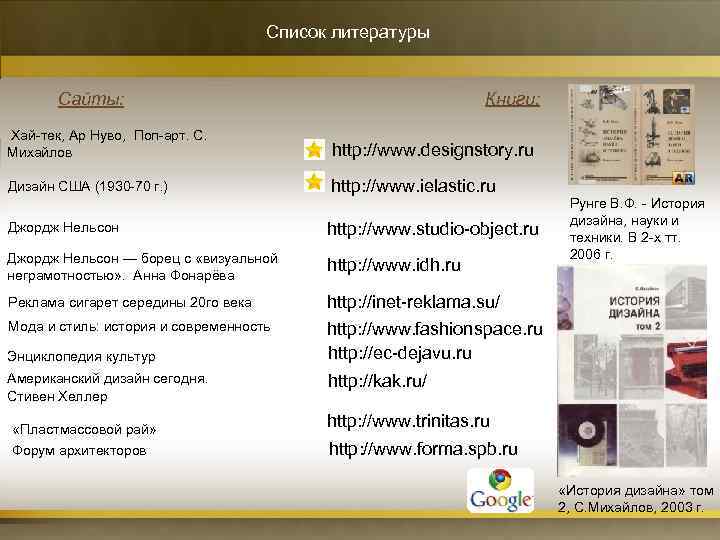The width and height of the screenshot is (720, 540).
Task: Visit the http://kak.ru/ link
Action: pos(377,381)
